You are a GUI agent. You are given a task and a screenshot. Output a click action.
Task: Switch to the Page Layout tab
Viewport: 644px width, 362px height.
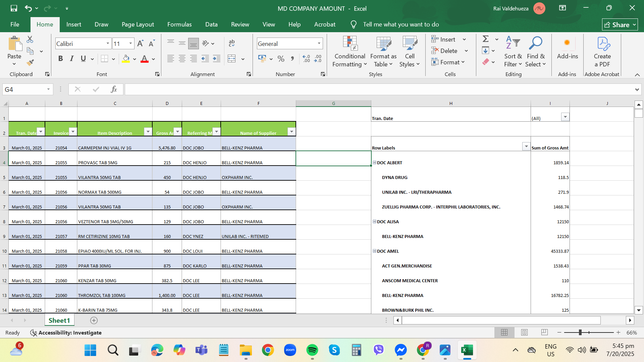pyautogui.click(x=138, y=24)
